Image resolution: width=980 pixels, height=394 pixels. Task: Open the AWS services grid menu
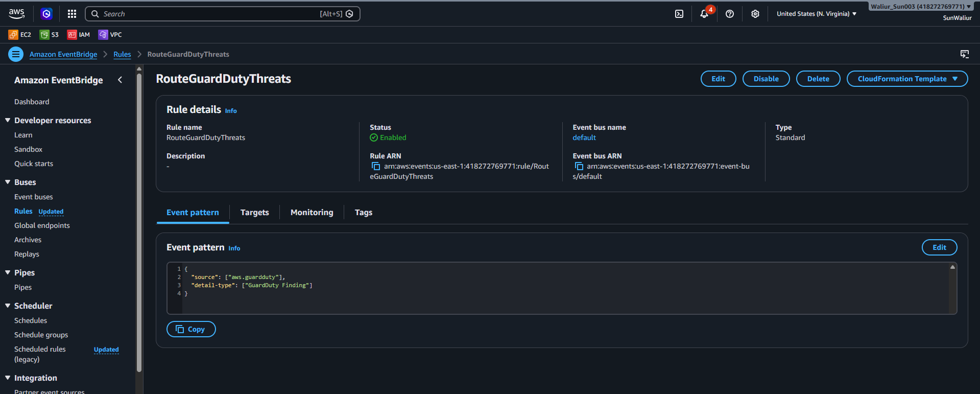point(72,14)
